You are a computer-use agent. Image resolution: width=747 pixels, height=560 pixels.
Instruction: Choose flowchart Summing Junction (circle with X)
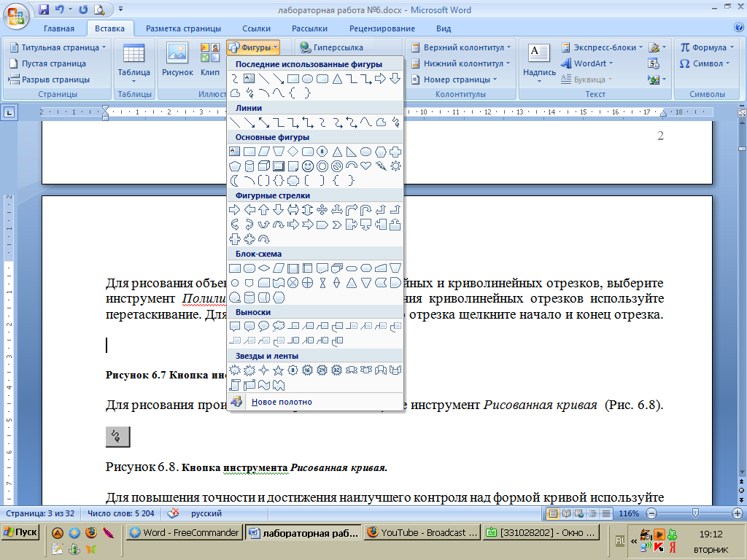click(293, 283)
